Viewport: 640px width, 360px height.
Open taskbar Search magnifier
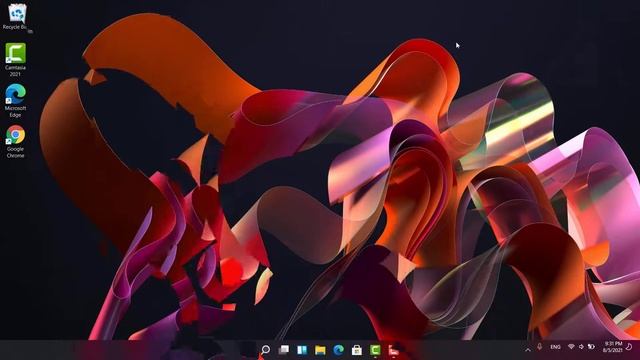point(265,350)
